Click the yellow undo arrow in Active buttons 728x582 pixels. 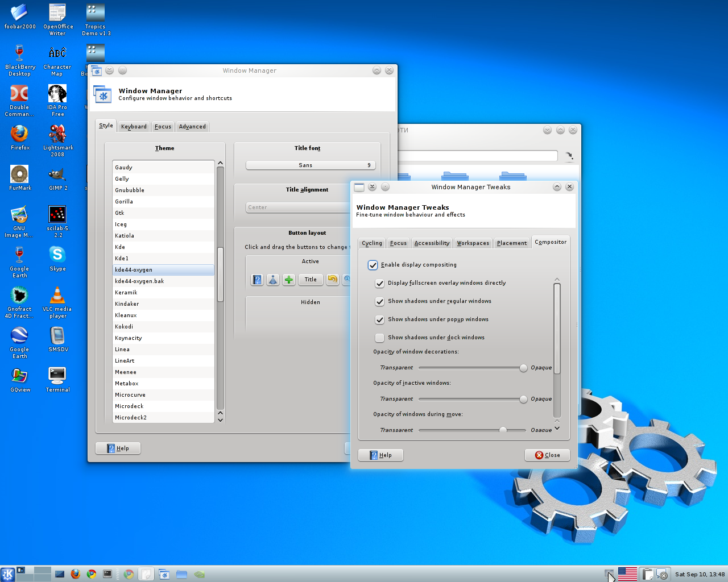pyautogui.click(x=332, y=280)
